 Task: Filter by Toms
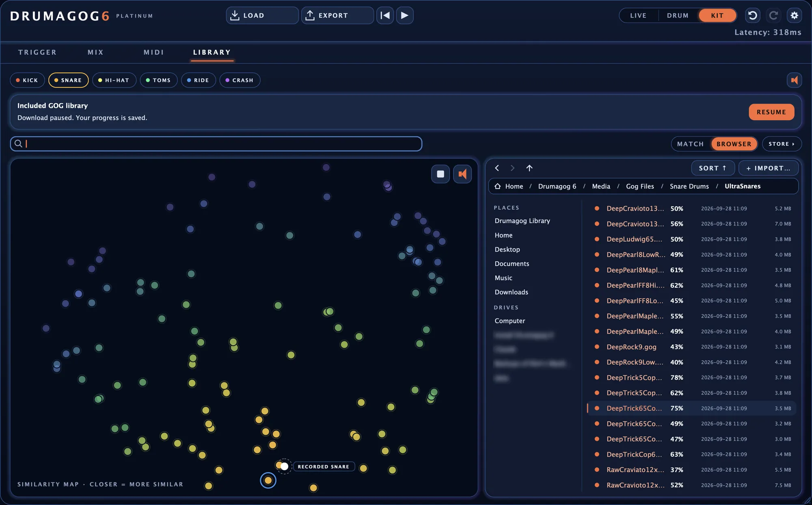pyautogui.click(x=159, y=80)
